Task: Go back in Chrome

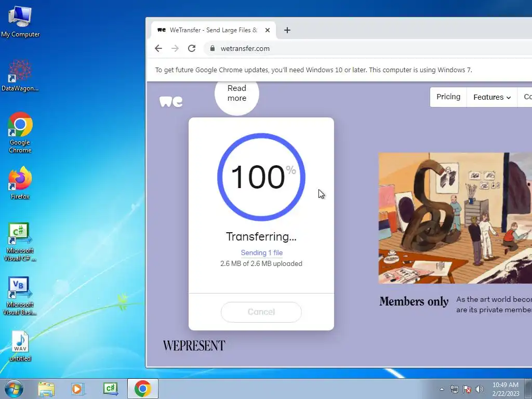Action: (158, 48)
